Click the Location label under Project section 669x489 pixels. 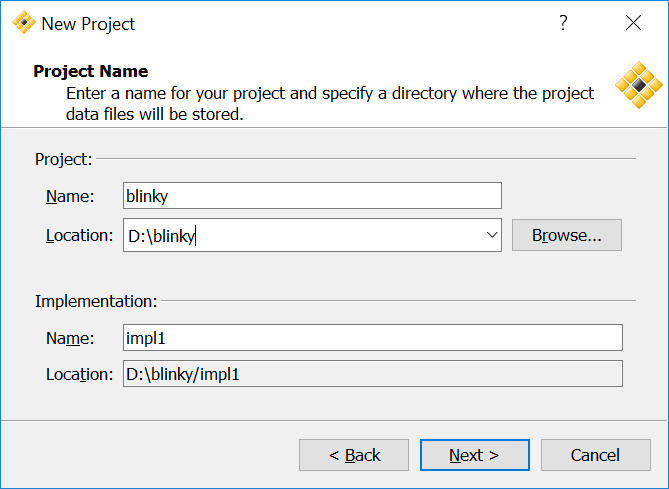[x=79, y=236]
